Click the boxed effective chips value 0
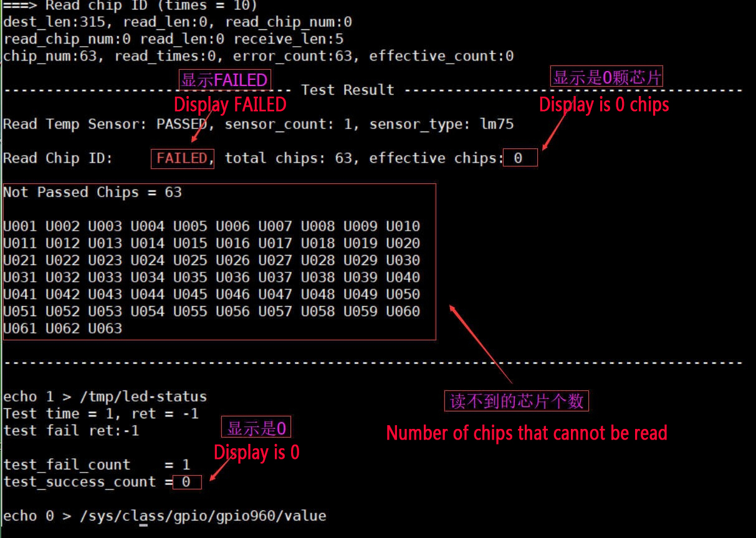This screenshot has width=756, height=538. click(x=519, y=158)
